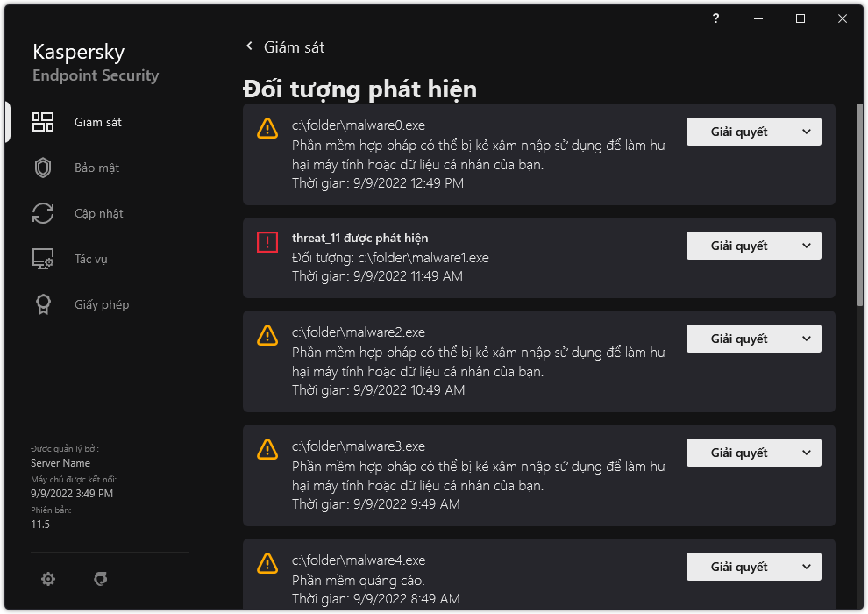Open the Bảo mật sidebar menu item

pos(96,168)
